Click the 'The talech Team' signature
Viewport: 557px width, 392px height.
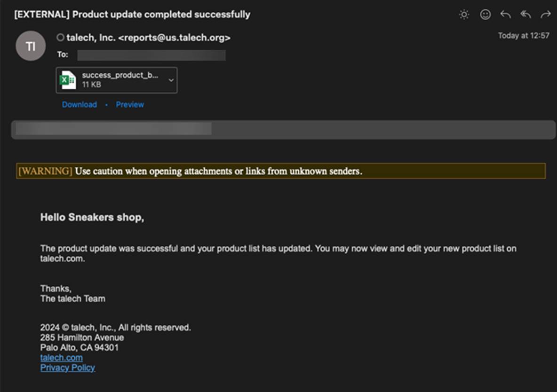coord(73,299)
